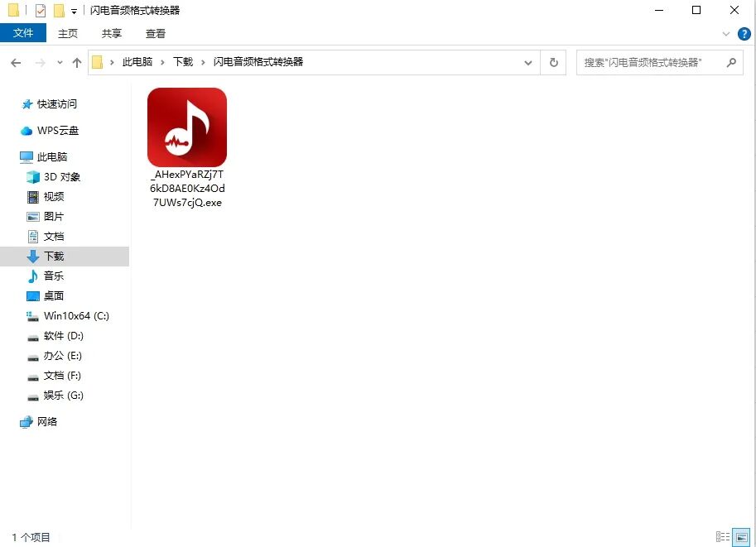Click the 图片 picture icon
The image size is (756, 547).
(x=33, y=216)
